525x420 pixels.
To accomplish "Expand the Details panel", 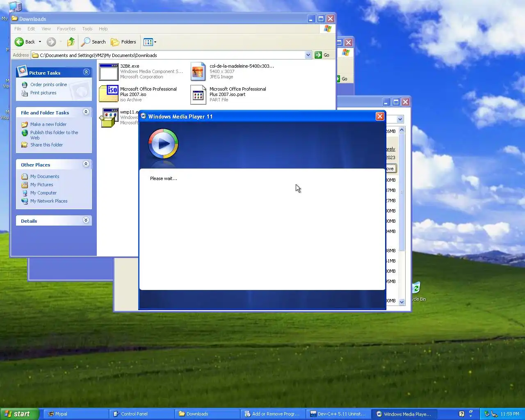I will [86, 220].
